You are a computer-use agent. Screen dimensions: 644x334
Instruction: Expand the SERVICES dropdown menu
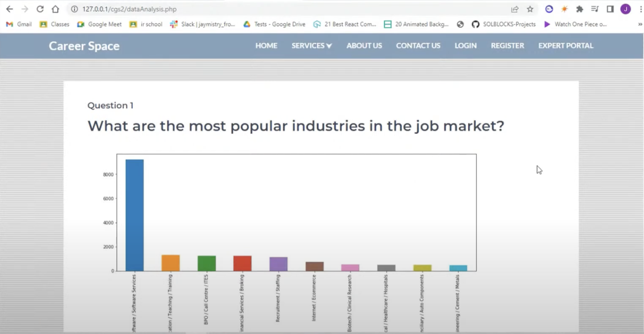tap(312, 46)
